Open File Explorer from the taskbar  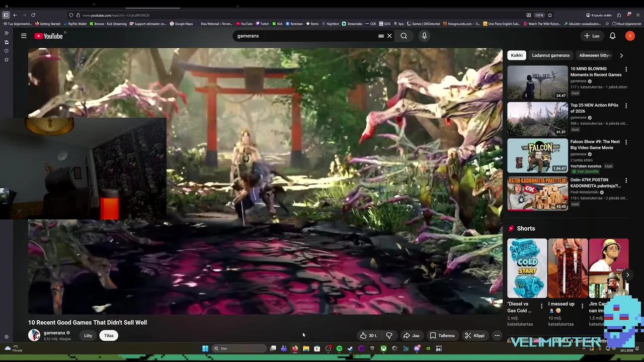coord(306,348)
